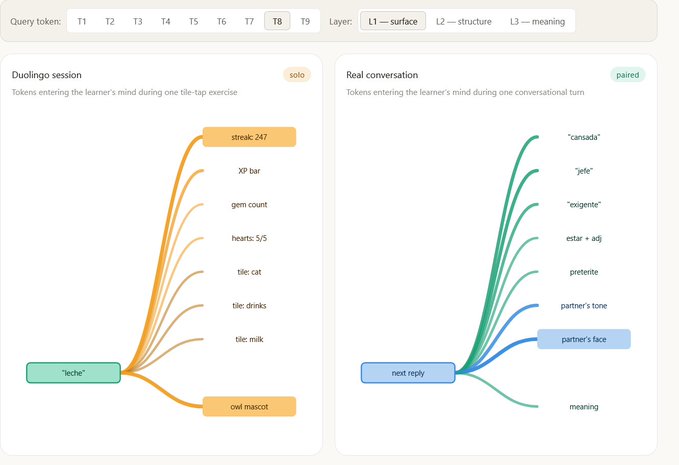Screen dimensions: 679x465
Task: Click the meaning token label
Action: coord(584,407)
